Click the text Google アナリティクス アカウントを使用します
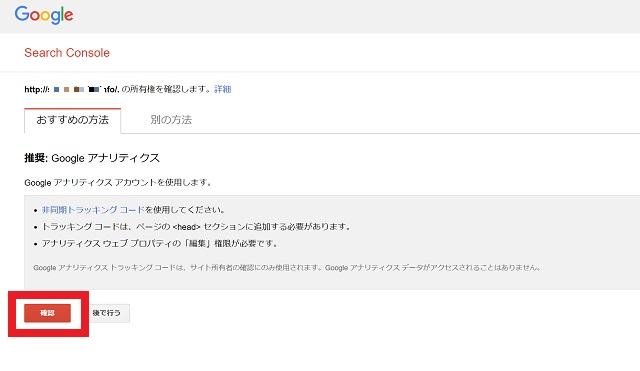Viewport: 640px width, 371px height. pos(118,182)
